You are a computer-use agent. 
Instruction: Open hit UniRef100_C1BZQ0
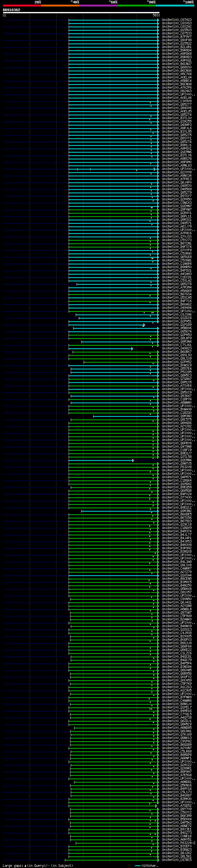(176, 412)
